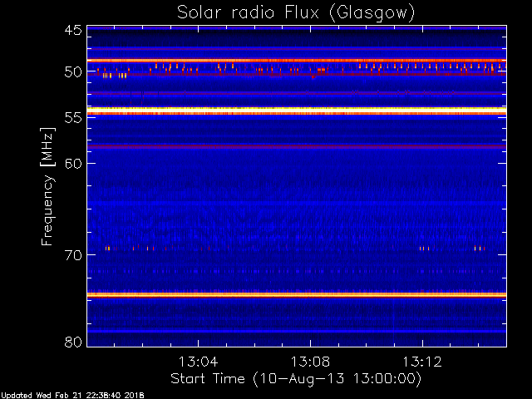
Task: Click the bright emission band just below 75 MHz
Action: pyautogui.click(x=296, y=294)
